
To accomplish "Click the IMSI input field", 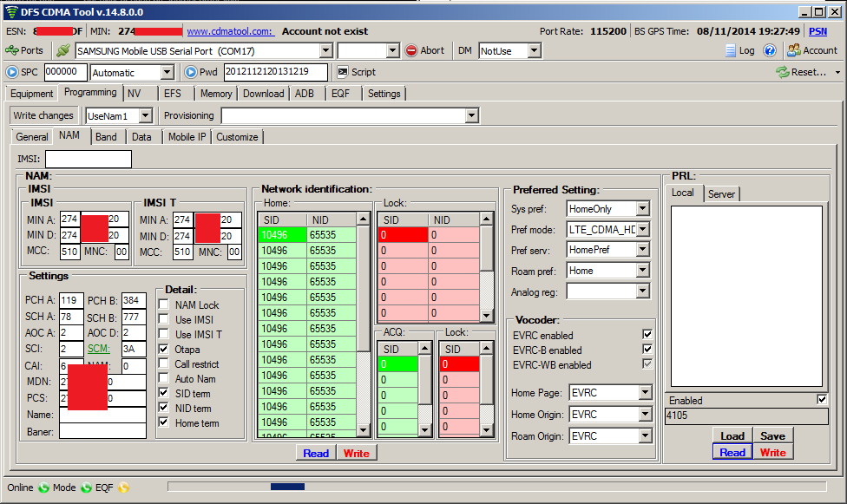I will [89, 159].
